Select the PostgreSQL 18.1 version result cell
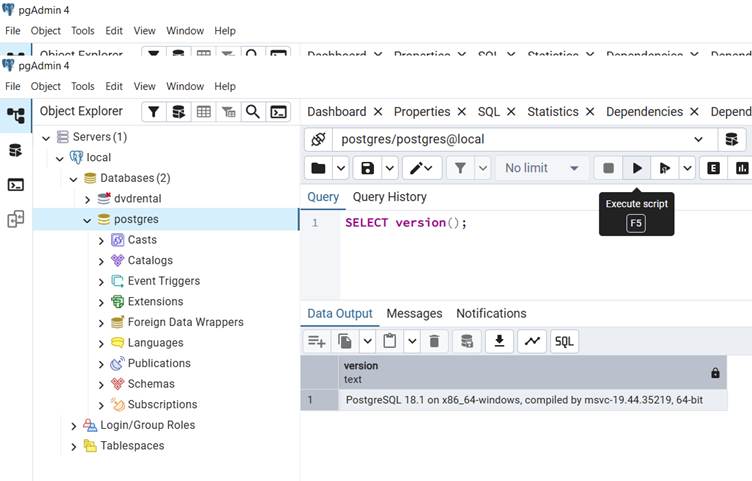Image resolution: width=752 pixels, height=481 pixels. (x=532, y=400)
